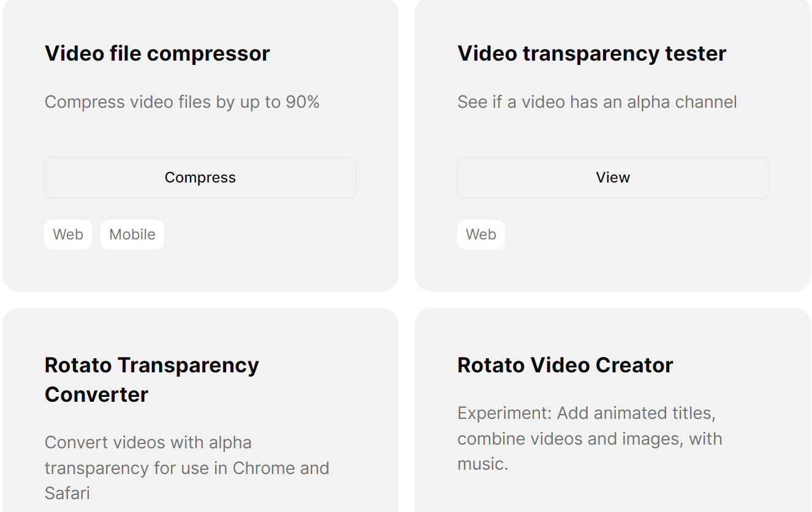Open the Video transparency tester heading
This screenshot has height=512, width=812.
[x=591, y=54]
